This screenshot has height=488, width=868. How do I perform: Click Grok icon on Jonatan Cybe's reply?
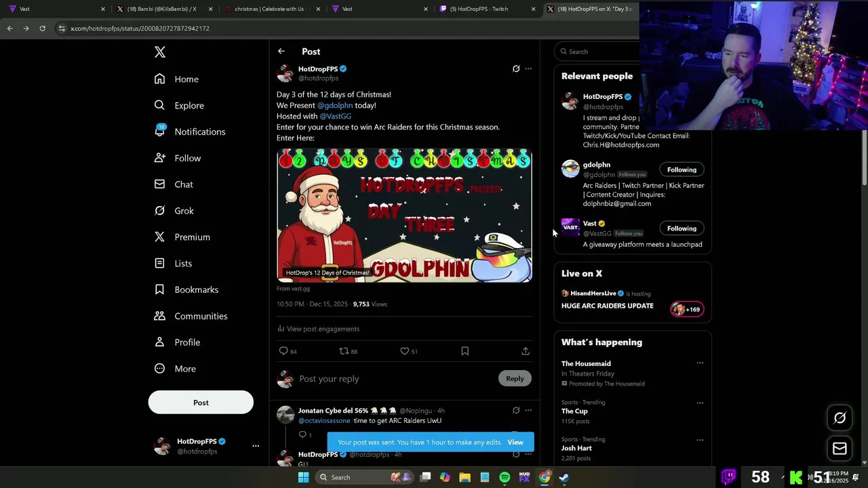point(516,410)
